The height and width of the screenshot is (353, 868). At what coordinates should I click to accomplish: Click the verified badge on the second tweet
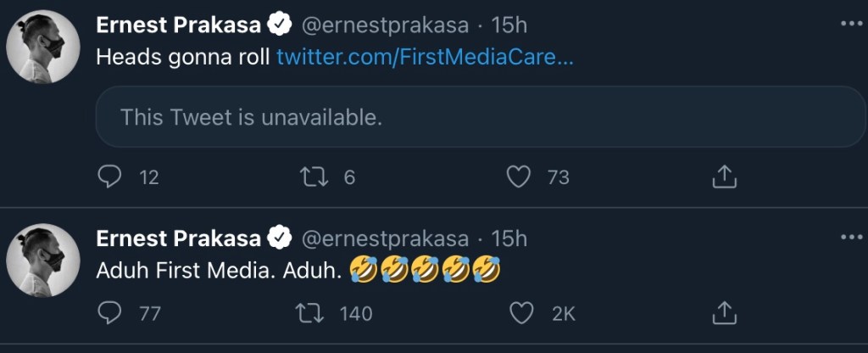[x=281, y=238]
